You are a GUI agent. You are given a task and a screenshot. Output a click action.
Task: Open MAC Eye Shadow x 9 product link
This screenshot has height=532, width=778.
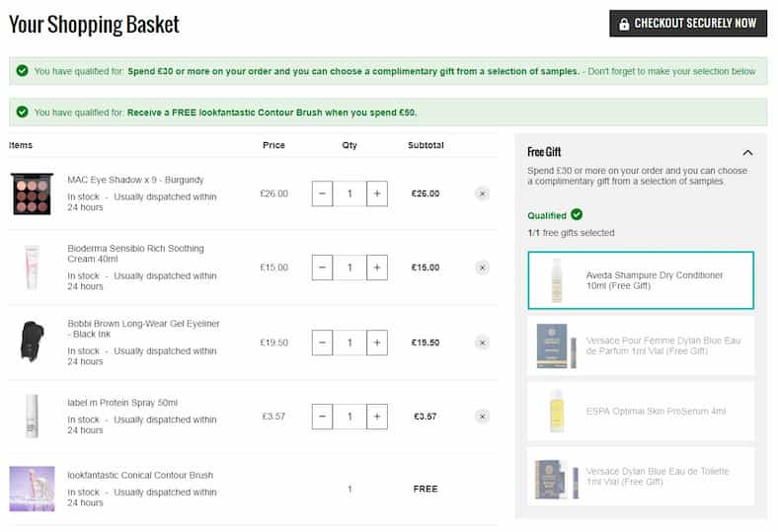click(135, 180)
